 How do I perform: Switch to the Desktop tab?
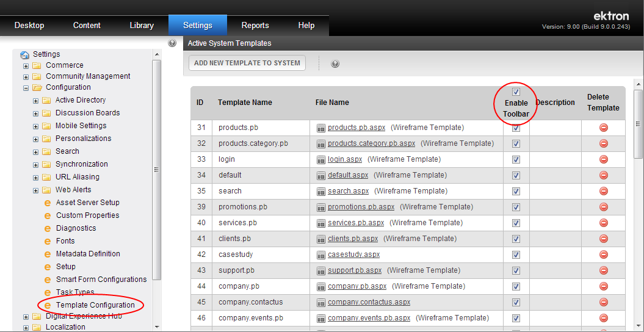coord(29,26)
